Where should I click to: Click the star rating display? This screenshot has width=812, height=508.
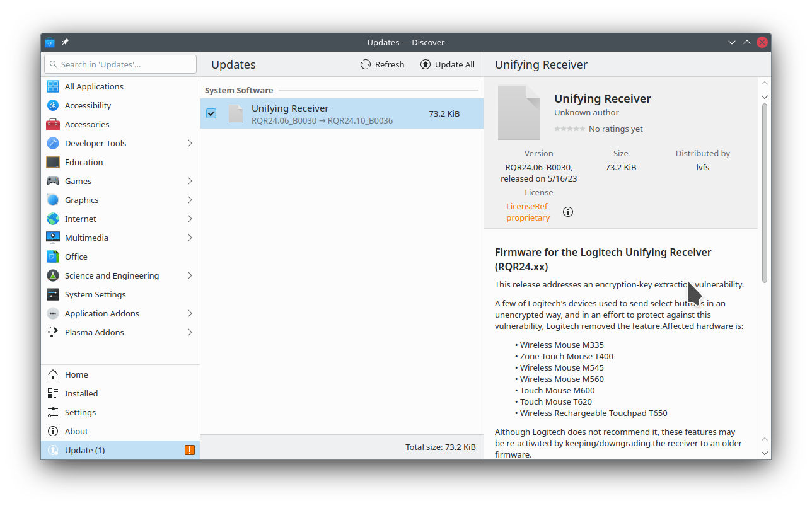569,129
